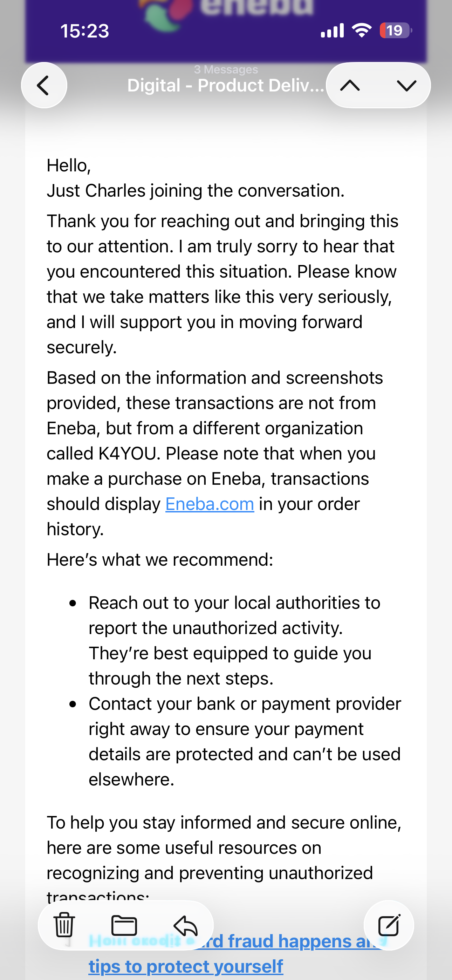Compose a new message with pencil icon
The image size is (452, 980).
pos(389,925)
